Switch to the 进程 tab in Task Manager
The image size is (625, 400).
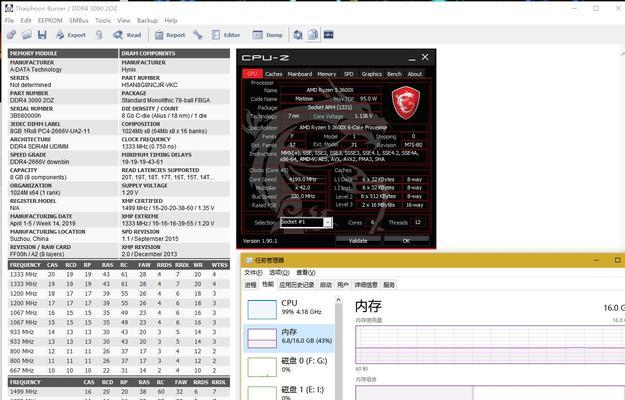tap(250, 285)
